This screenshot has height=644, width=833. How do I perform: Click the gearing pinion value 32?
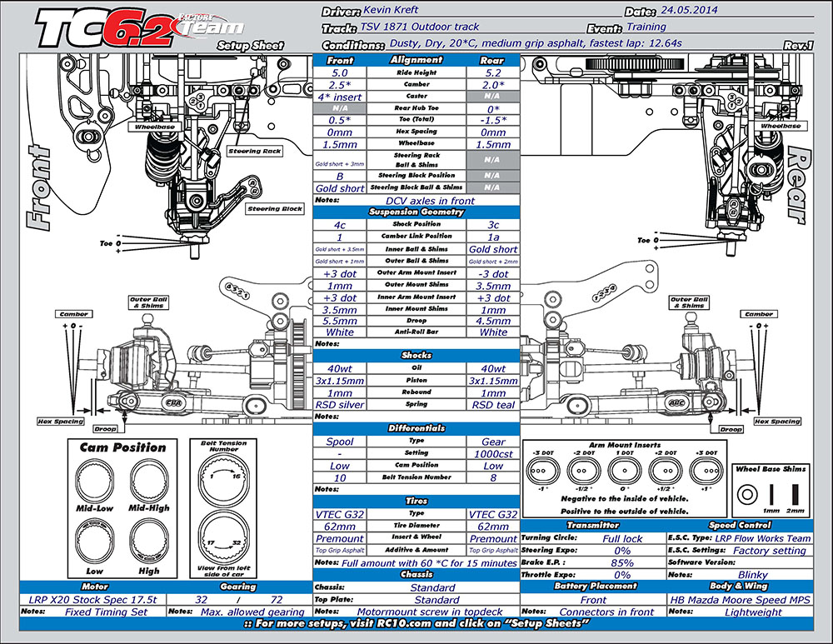pyautogui.click(x=202, y=600)
